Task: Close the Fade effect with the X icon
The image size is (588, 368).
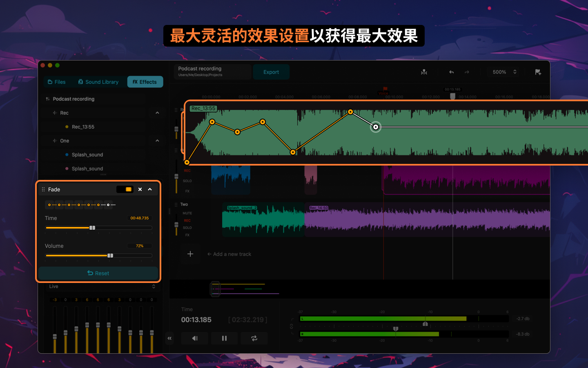Action: point(140,189)
